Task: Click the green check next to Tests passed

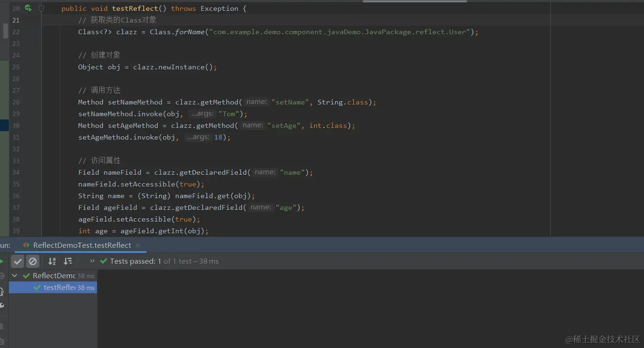Action: 103,261
